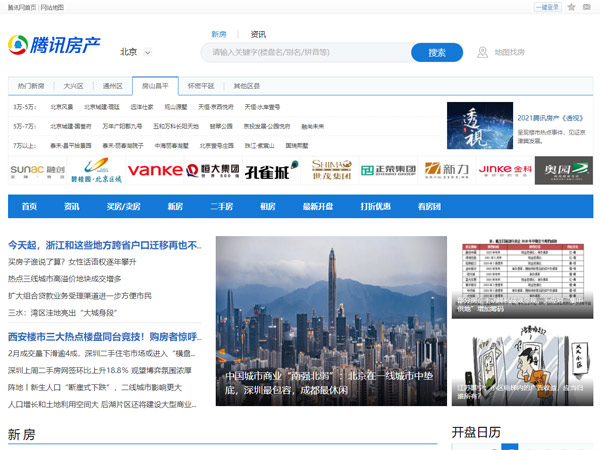Open the 孔雀城 brand logo
Screen dimensions: 600x450
[x=272, y=170]
